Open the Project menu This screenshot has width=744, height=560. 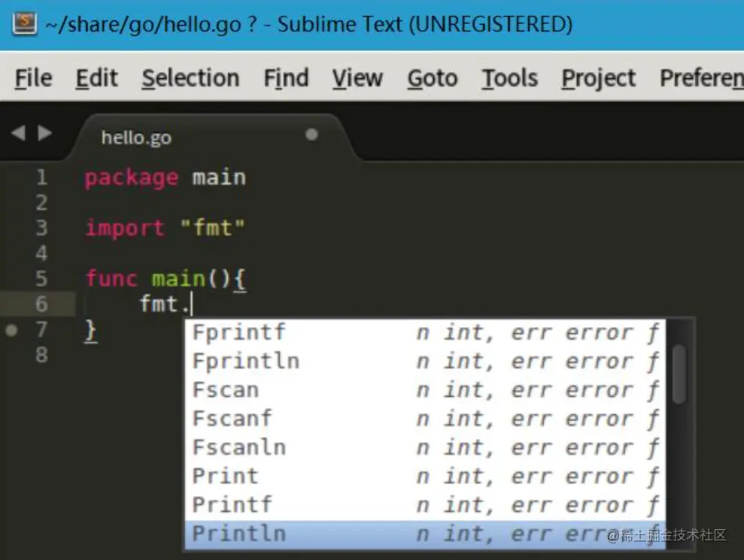pyautogui.click(x=598, y=78)
